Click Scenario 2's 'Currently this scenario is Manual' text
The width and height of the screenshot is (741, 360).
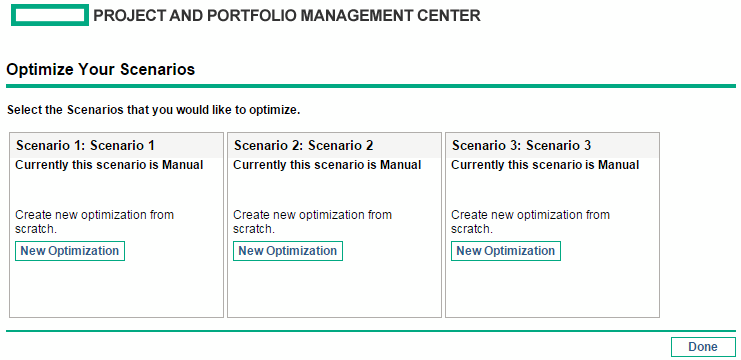[327, 165]
